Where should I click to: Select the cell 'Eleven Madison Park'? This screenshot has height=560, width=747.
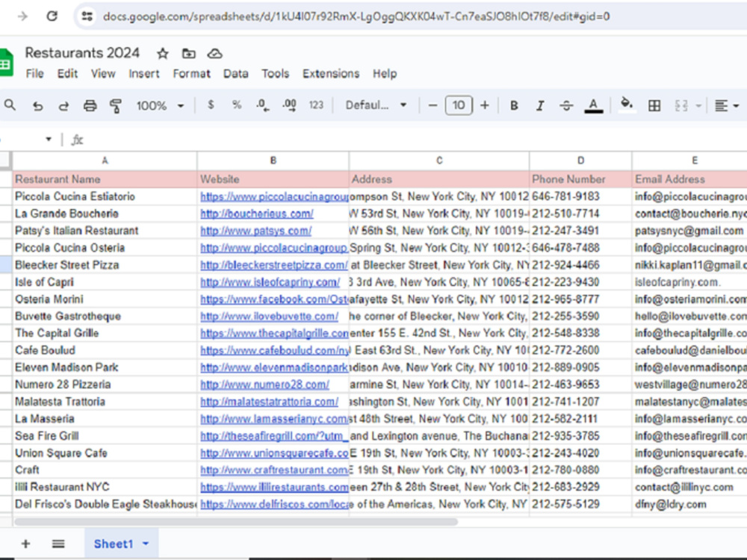click(105, 367)
